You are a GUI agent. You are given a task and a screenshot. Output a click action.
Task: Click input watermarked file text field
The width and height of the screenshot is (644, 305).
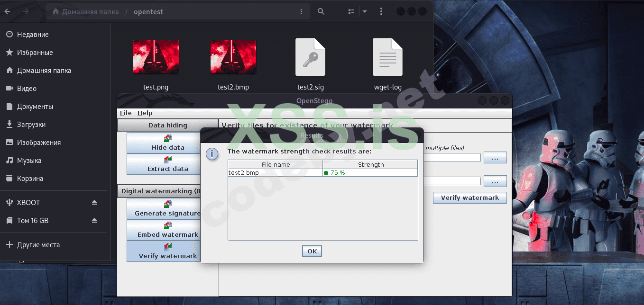click(x=452, y=157)
